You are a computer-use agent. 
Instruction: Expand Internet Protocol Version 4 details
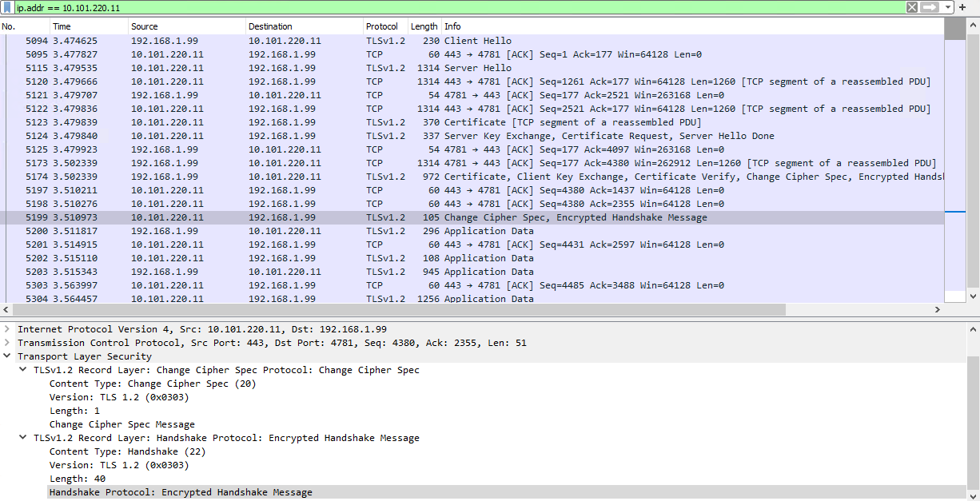[7, 329]
